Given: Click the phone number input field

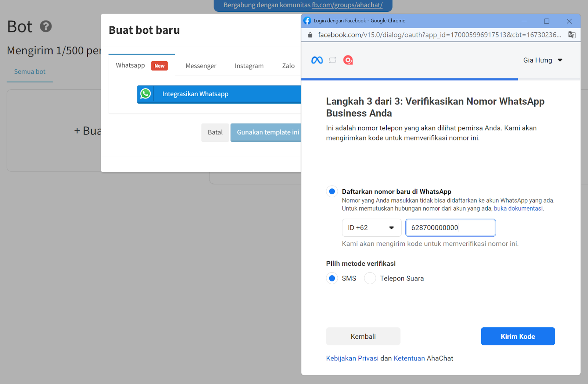Looking at the screenshot, I should click(451, 228).
